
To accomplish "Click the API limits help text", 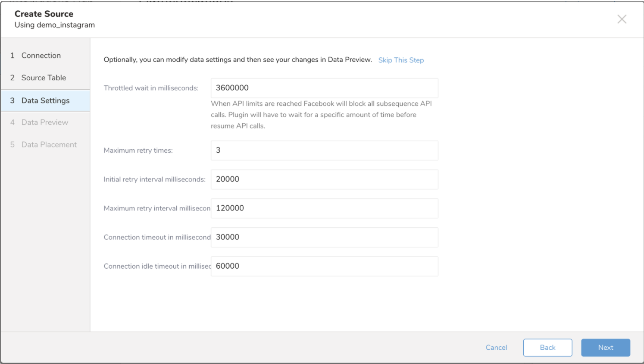I will [x=321, y=115].
